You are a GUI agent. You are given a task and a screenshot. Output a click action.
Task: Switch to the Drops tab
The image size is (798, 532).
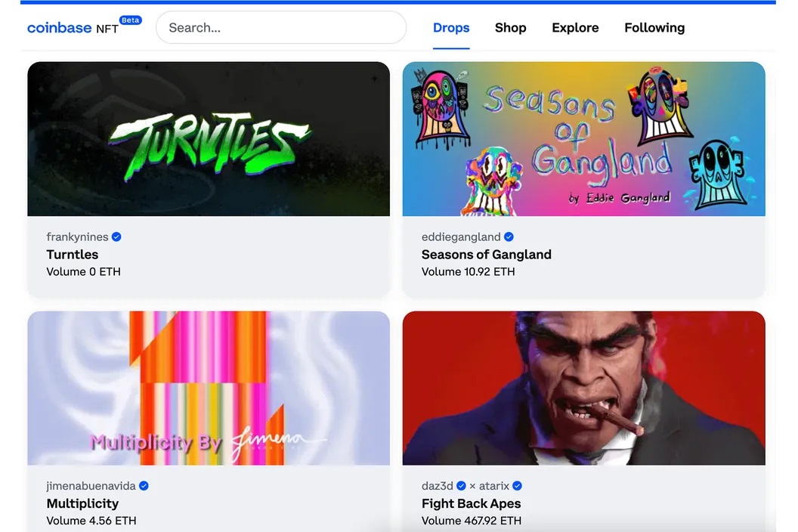[x=451, y=27]
